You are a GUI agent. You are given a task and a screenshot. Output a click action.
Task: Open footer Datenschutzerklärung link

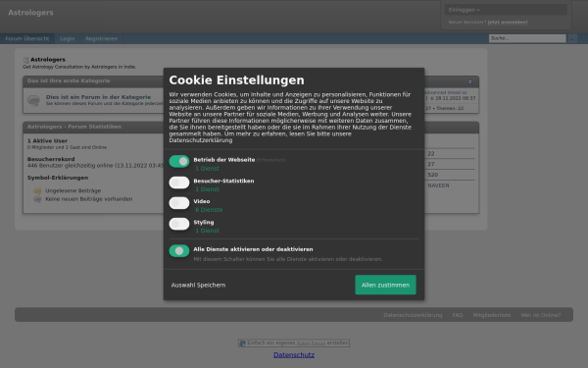click(x=413, y=315)
